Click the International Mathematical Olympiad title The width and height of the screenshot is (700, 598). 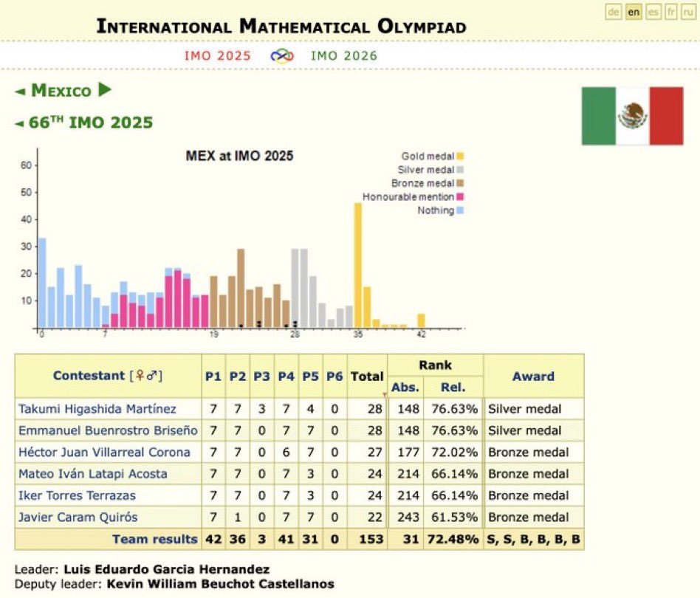(281, 26)
